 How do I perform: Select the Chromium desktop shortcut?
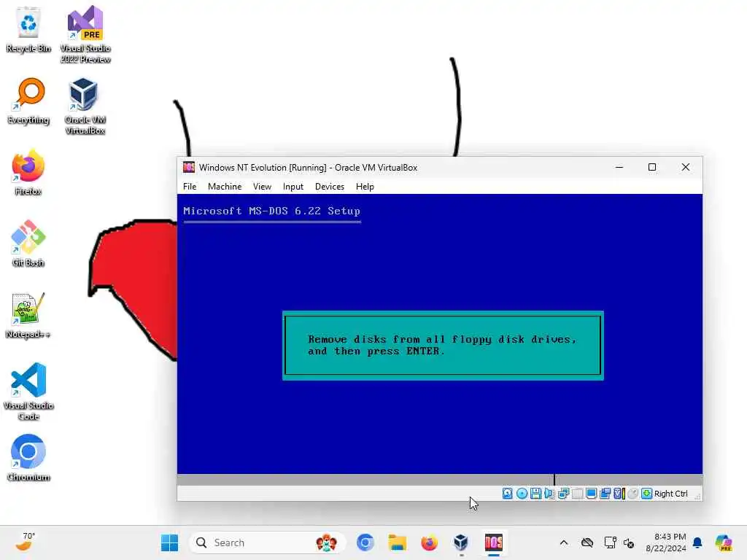pos(28,459)
